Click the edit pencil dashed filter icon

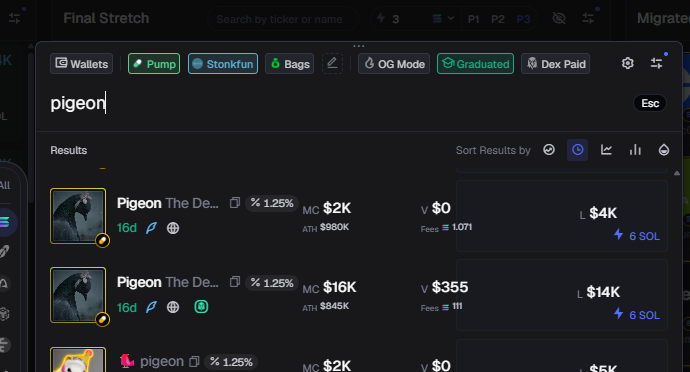pyautogui.click(x=332, y=63)
